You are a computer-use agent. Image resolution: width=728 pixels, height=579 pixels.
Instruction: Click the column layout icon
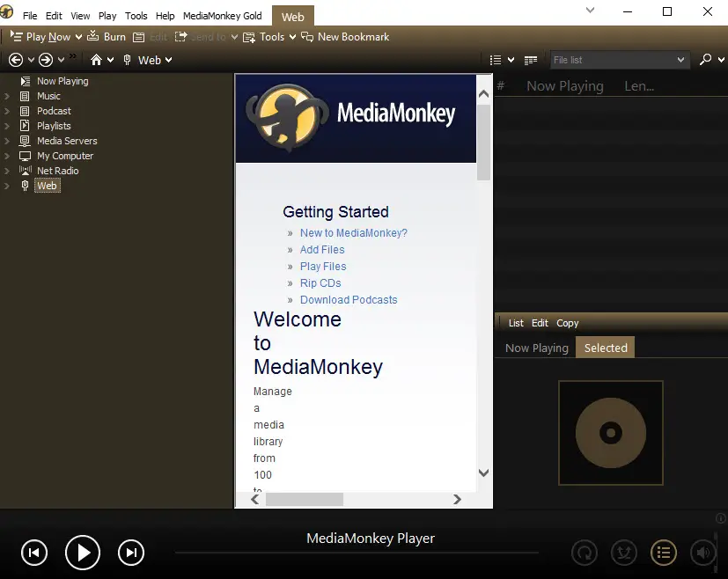(x=530, y=60)
